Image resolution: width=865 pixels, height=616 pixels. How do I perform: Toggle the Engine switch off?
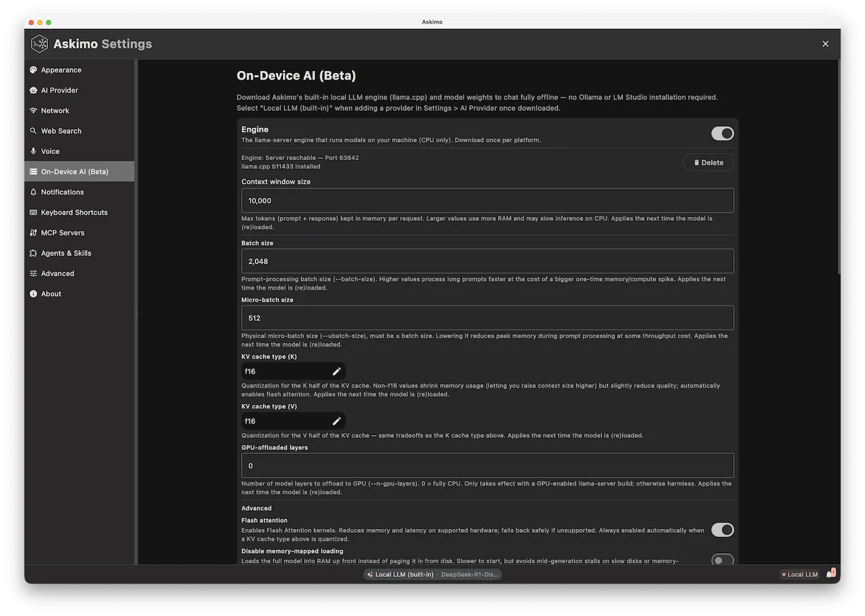(x=722, y=134)
